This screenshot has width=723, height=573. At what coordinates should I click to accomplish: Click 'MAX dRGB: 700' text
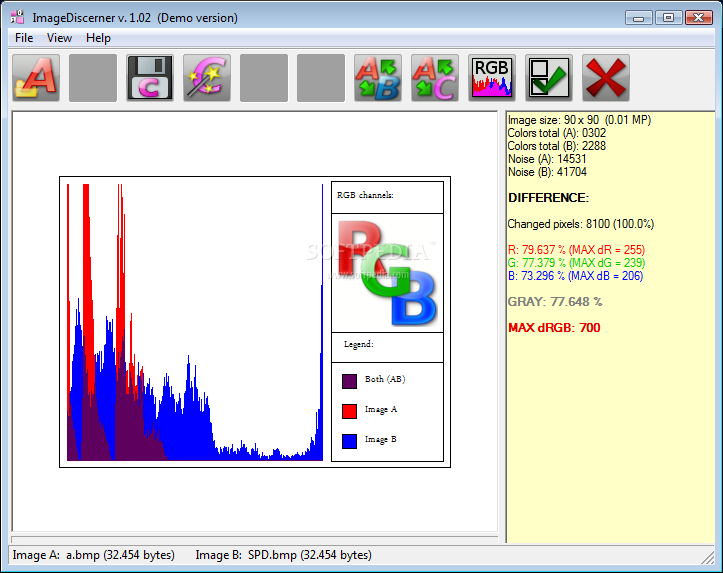554,328
